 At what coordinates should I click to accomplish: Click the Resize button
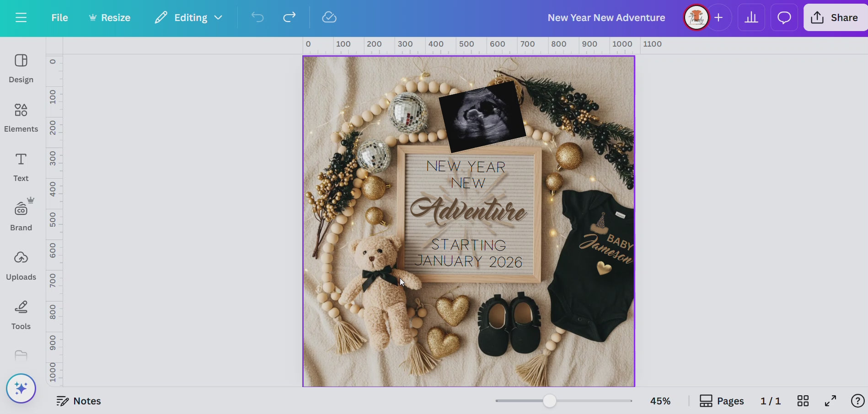click(x=110, y=18)
